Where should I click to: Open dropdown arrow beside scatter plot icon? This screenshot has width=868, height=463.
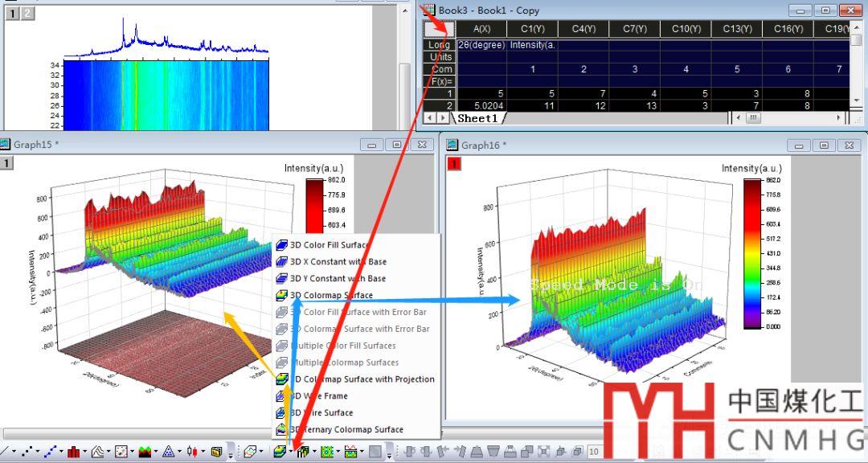(x=39, y=453)
